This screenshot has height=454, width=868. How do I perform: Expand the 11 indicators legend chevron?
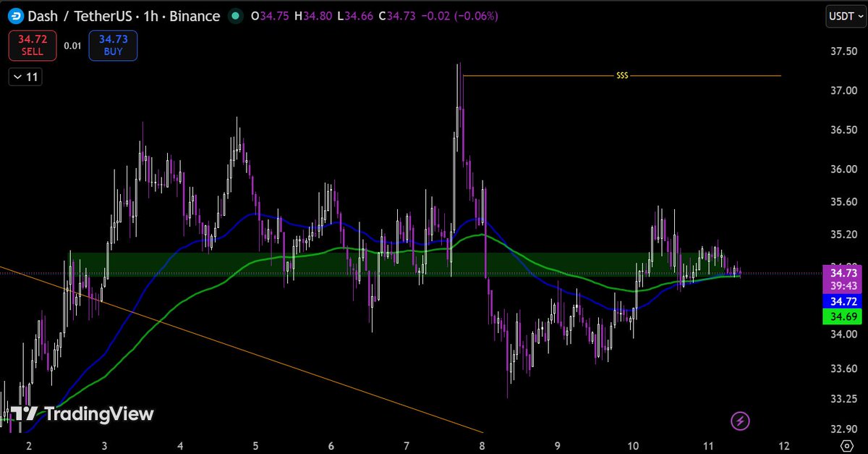pos(25,77)
